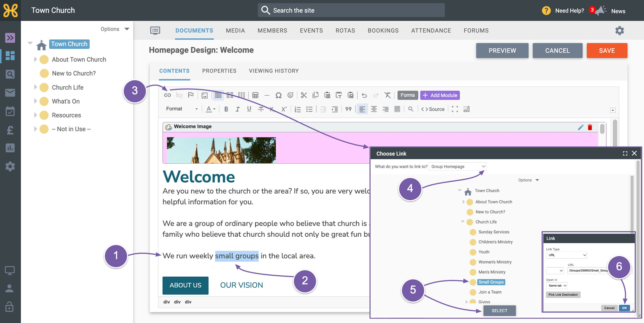This screenshot has height=323, width=644.
Task: Open the 'What do you want to link to' dropdown
Action: click(458, 166)
